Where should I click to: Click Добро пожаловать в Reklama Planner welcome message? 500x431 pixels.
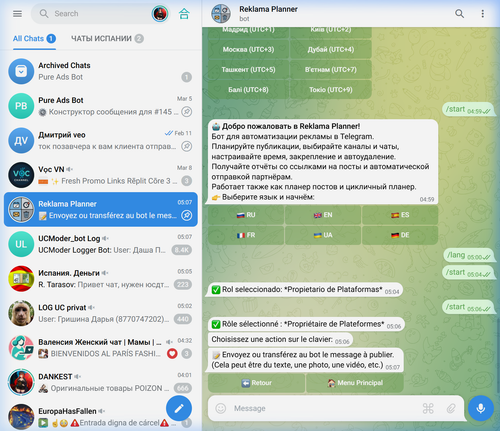point(323,162)
